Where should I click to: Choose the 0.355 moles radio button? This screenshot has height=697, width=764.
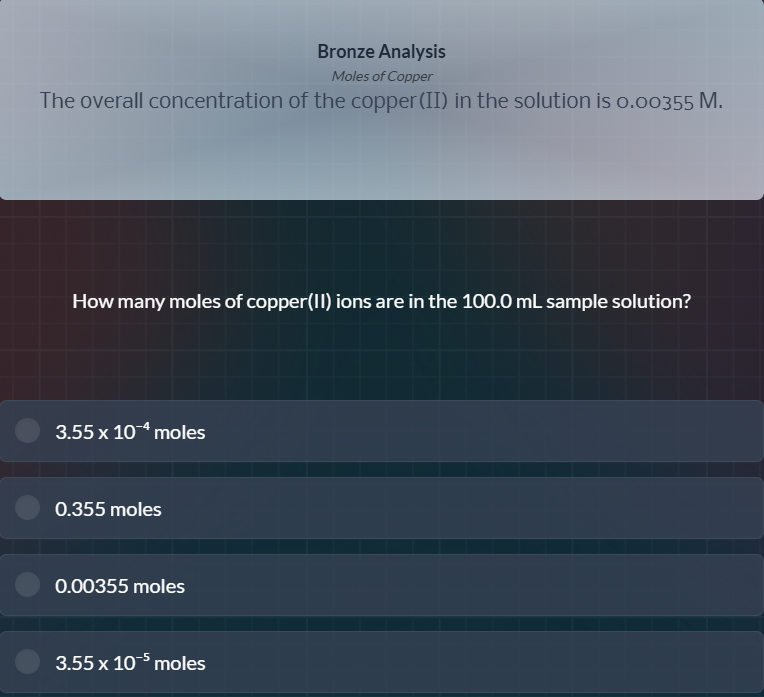click(28, 508)
